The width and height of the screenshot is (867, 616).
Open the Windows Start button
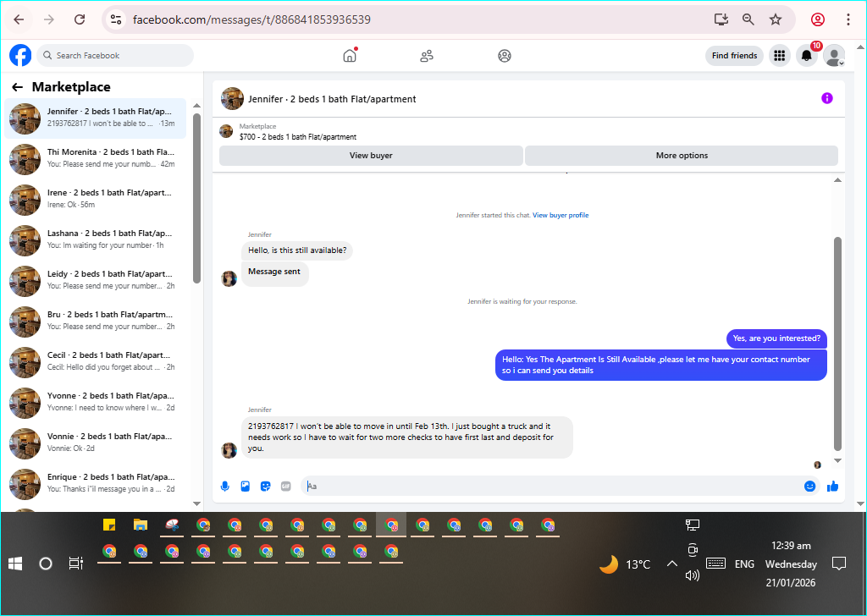click(15, 564)
